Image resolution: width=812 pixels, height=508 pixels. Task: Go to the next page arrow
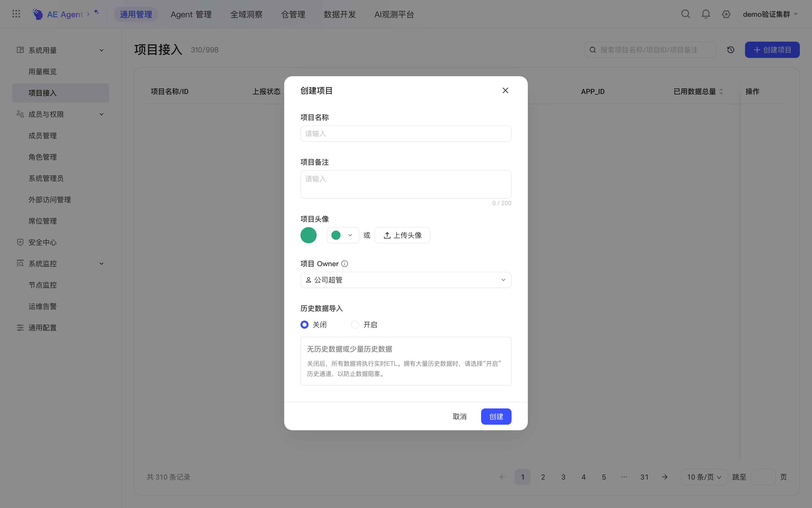pyautogui.click(x=665, y=477)
